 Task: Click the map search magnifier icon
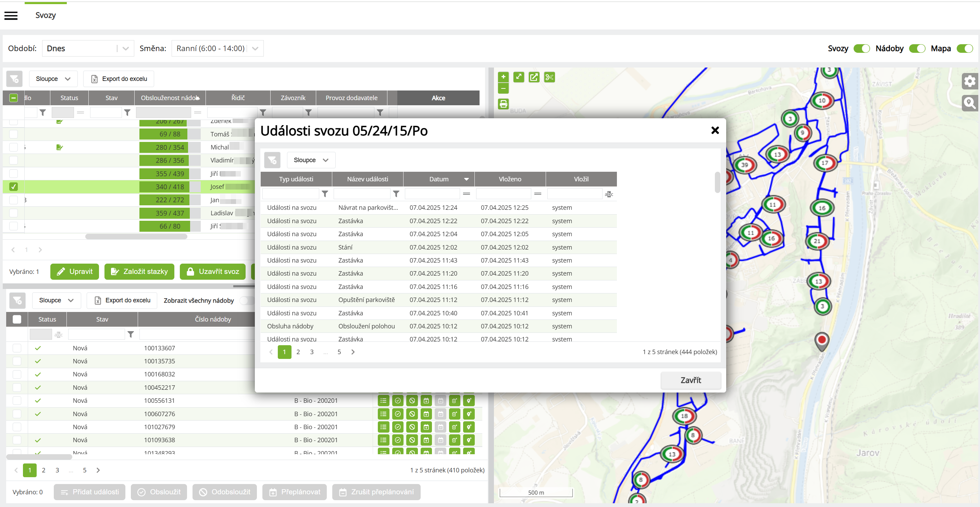[x=969, y=103]
